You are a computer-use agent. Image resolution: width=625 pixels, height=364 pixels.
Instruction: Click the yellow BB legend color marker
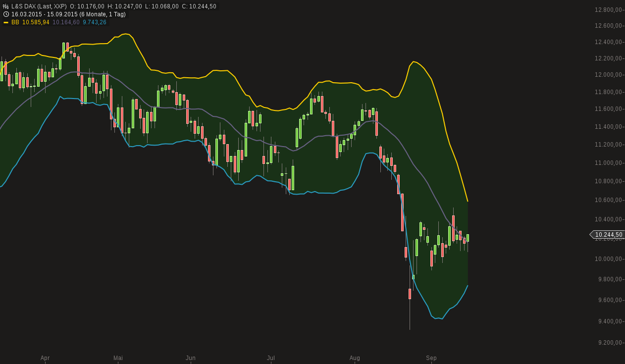point(6,22)
